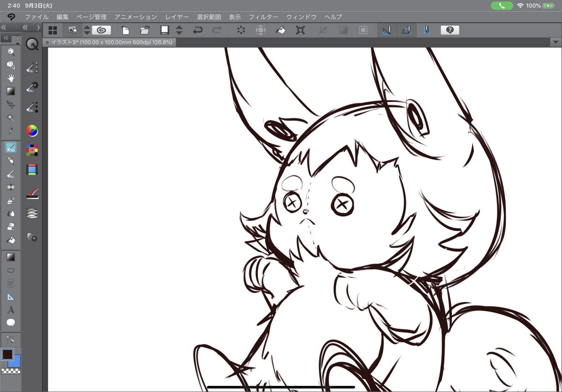This screenshot has width=562, height=392.
Task: Toggle Snap to Grid
Action: point(427,30)
